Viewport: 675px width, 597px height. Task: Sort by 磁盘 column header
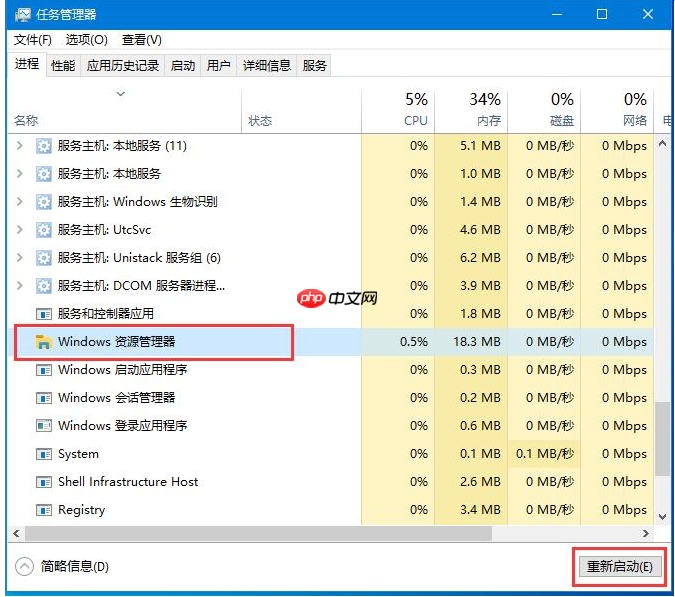545,110
